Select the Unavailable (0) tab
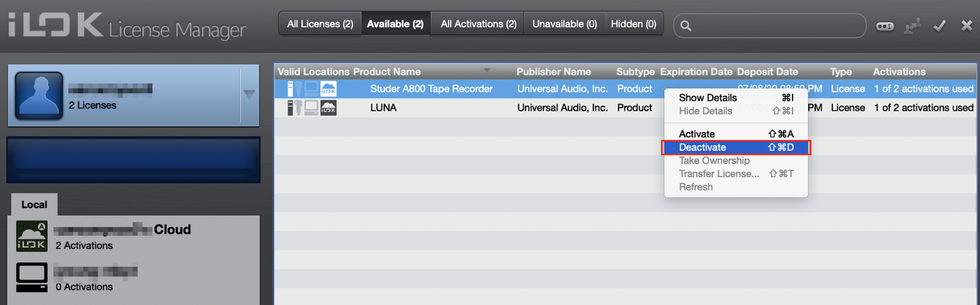The height and width of the screenshot is (305, 980). (564, 24)
